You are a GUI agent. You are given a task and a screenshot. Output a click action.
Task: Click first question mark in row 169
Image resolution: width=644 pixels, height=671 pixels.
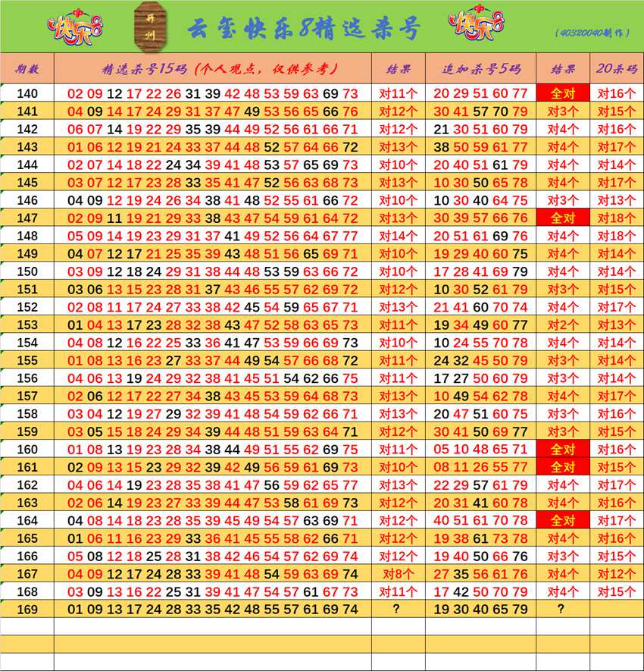396,609
